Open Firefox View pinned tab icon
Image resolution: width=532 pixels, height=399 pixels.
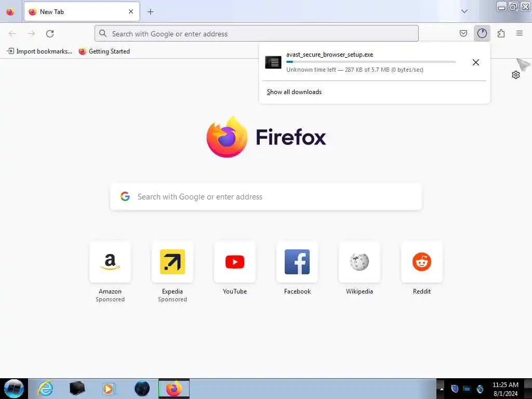tap(10, 12)
